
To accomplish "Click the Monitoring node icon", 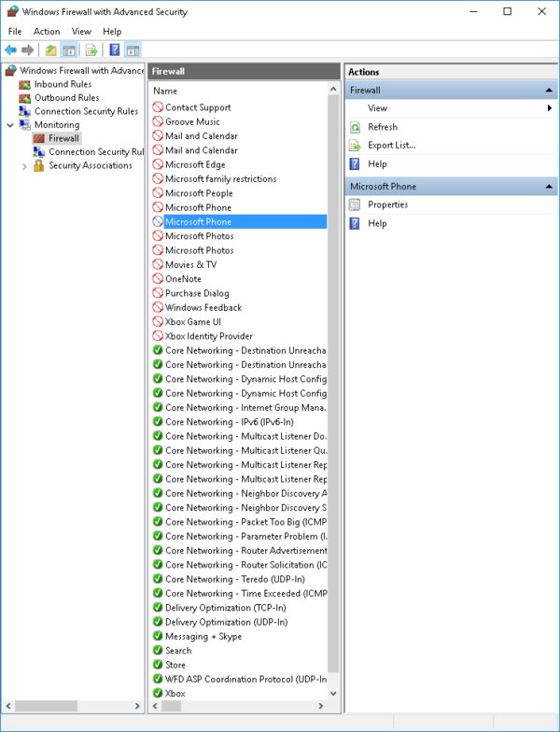I will (24, 125).
